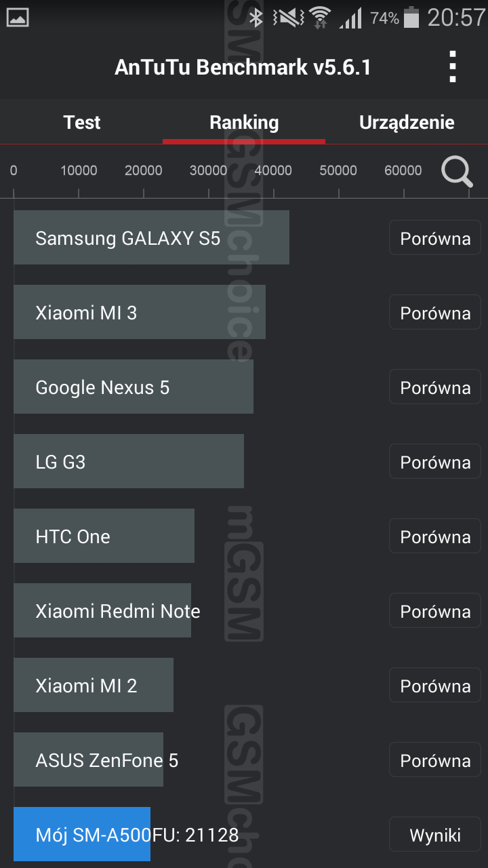Tap the search magnifier icon

pos(457,172)
